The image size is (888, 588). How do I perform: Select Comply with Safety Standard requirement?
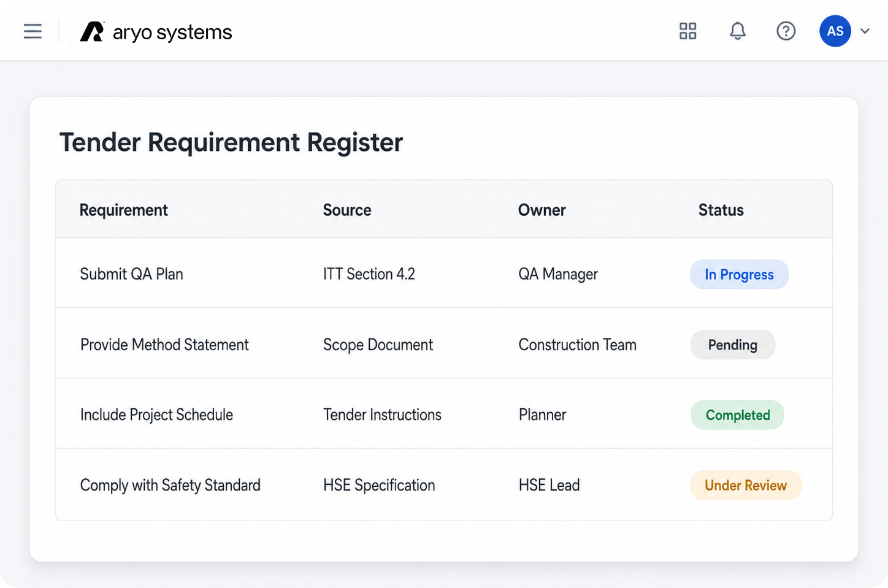(170, 486)
